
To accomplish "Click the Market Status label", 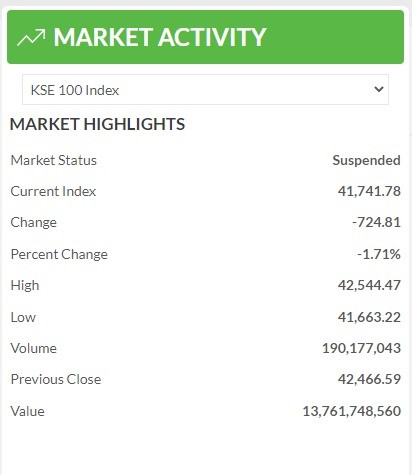I will click(x=54, y=160).
